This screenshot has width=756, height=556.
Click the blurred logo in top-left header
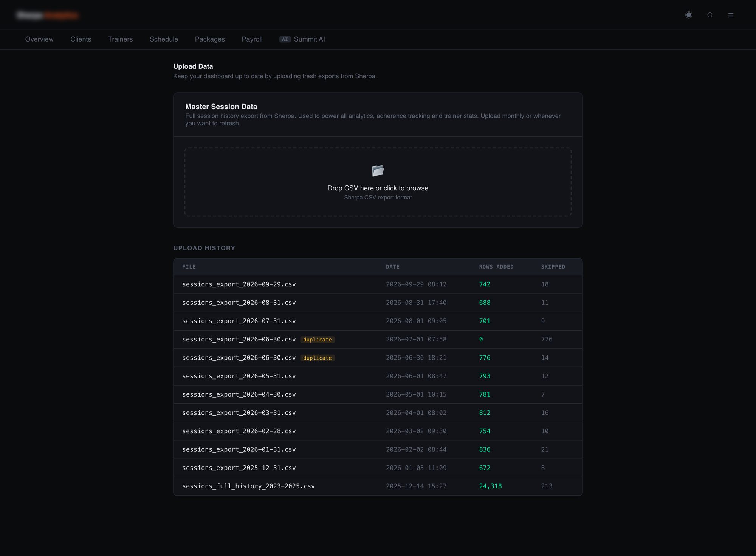(48, 15)
